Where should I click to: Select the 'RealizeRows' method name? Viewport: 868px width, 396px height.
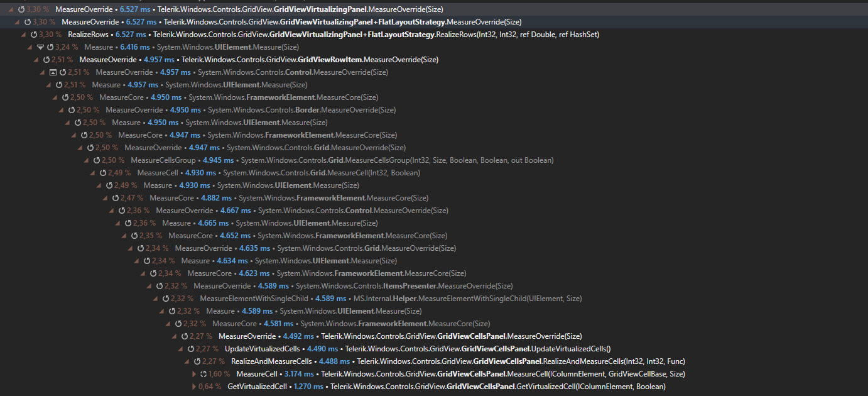point(87,35)
